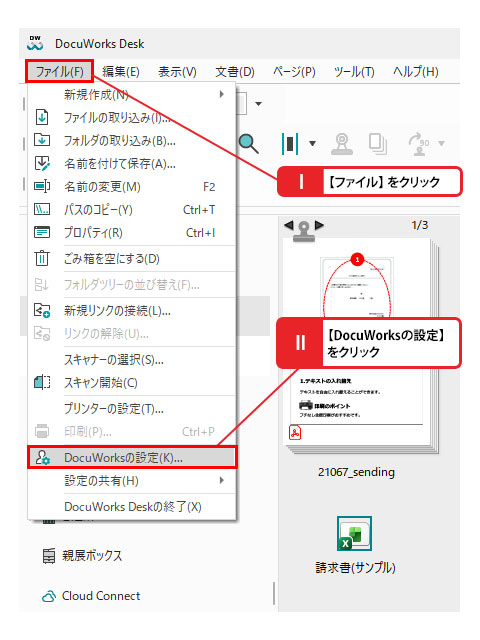
Task: Click the PDF badge on 21067_sending
Action: click(295, 432)
